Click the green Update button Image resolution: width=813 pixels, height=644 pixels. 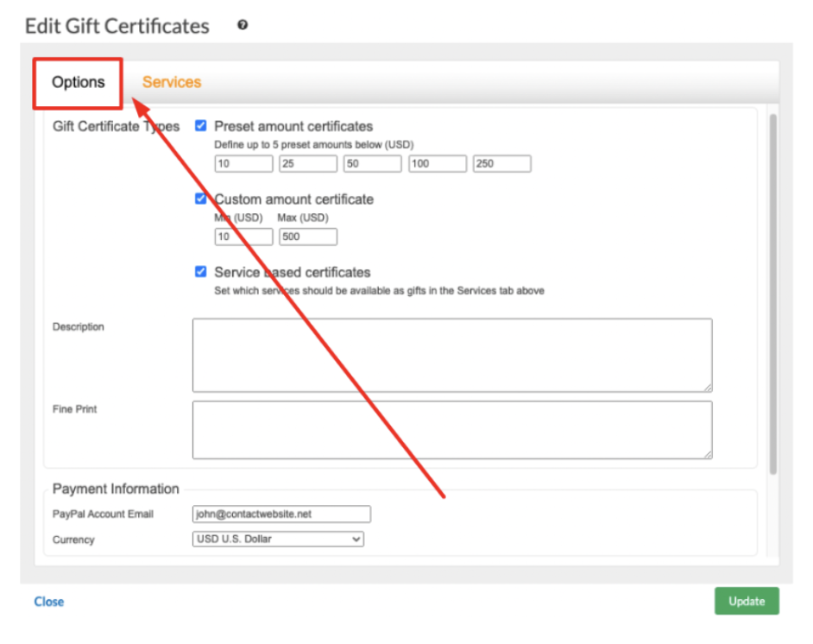click(747, 601)
